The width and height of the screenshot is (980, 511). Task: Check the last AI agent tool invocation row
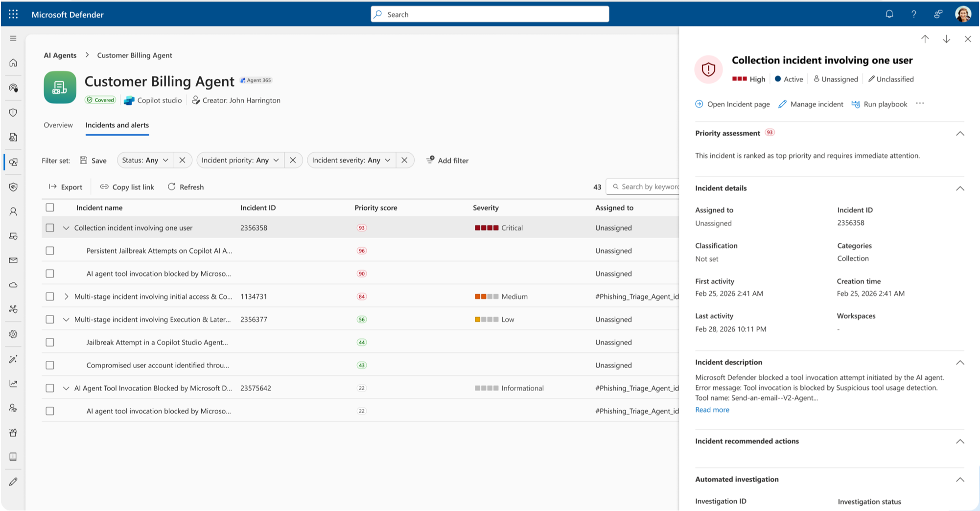(50, 411)
